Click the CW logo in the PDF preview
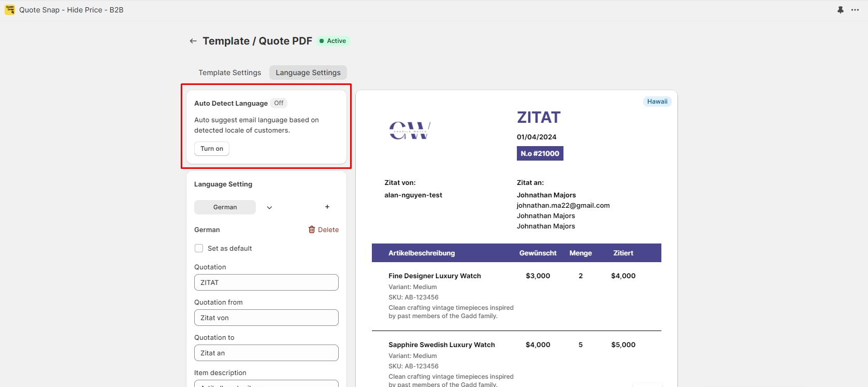This screenshot has height=387, width=868. [410, 131]
